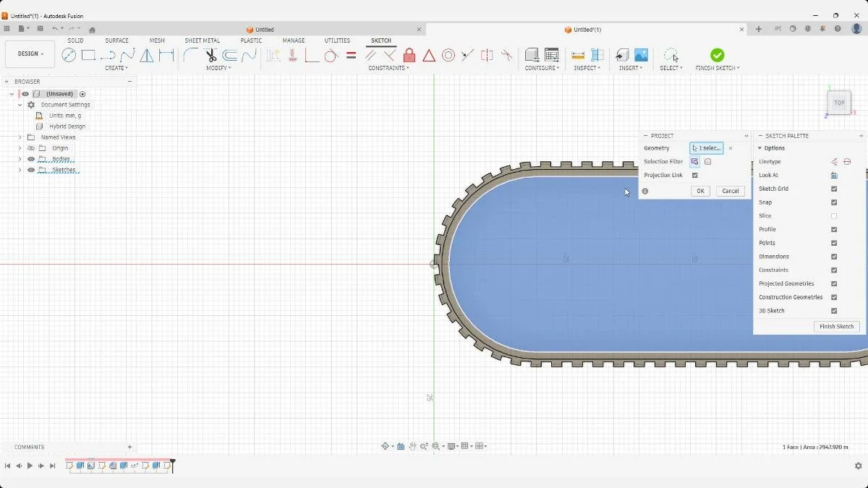This screenshot has height=488, width=868.
Task: Open the Data Panel grid icon
Action: [x=7, y=29]
